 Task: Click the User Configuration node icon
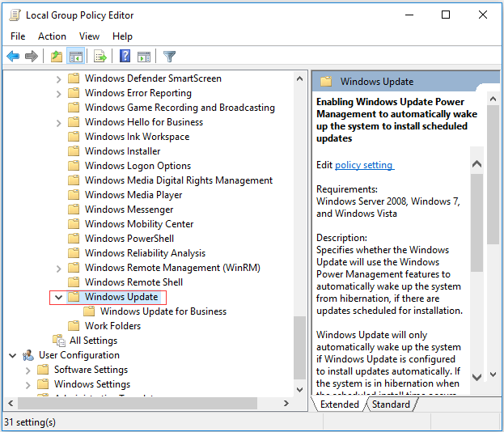pyautogui.click(x=28, y=355)
